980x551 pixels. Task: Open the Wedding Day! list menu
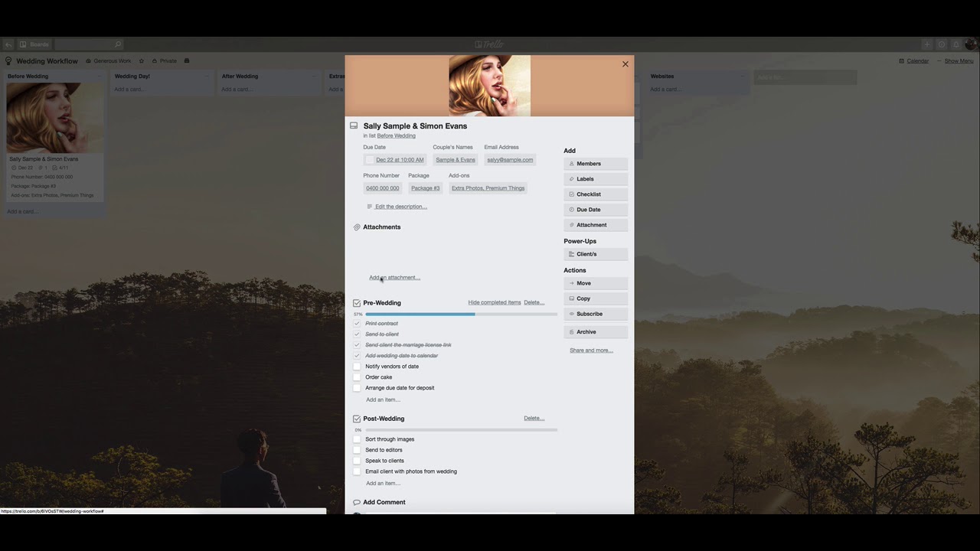pos(207,77)
